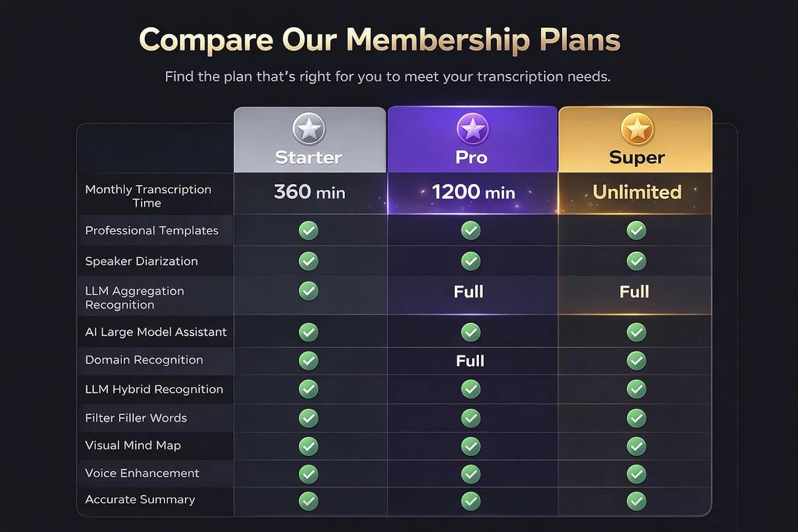Click the purple Pro star badge icon
This screenshot has width=798, height=532.
pos(472,129)
